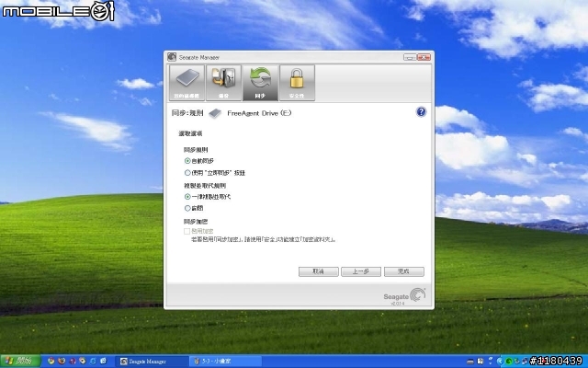Select the always copy and replace radio option
The height and width of the screenshot is (368, 588).
(x=187, y=196)
